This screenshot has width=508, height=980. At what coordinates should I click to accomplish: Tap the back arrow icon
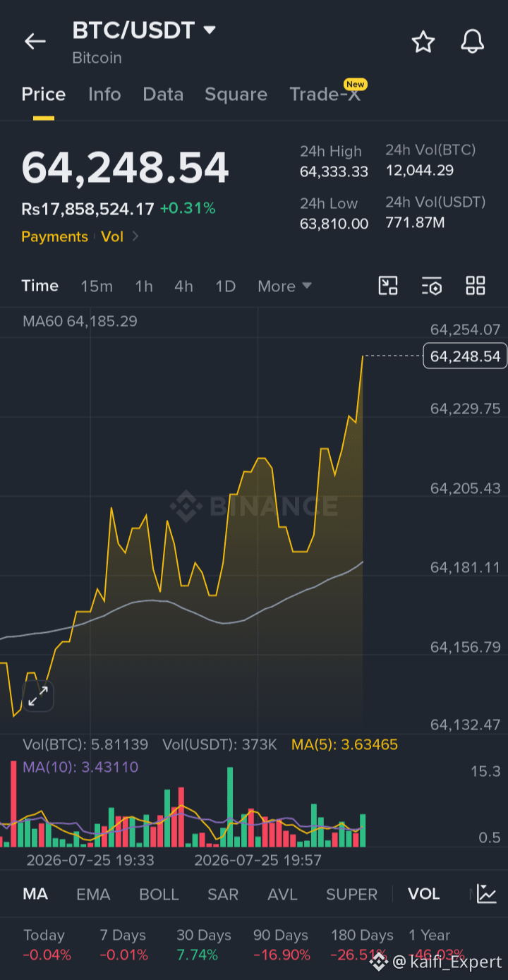coord(35,42)
